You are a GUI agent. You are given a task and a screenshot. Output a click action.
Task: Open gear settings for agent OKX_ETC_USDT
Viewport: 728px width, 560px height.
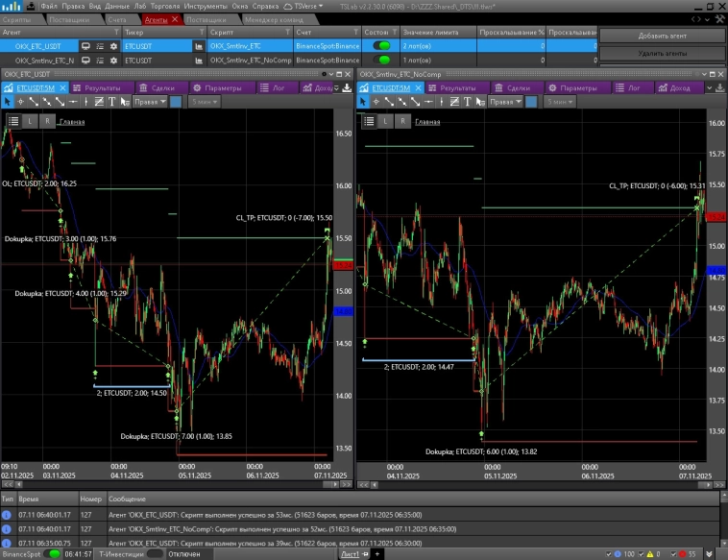click(114, 45)
